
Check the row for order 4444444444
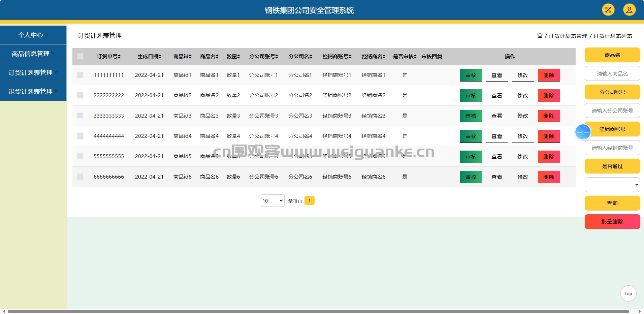(80, 136)
